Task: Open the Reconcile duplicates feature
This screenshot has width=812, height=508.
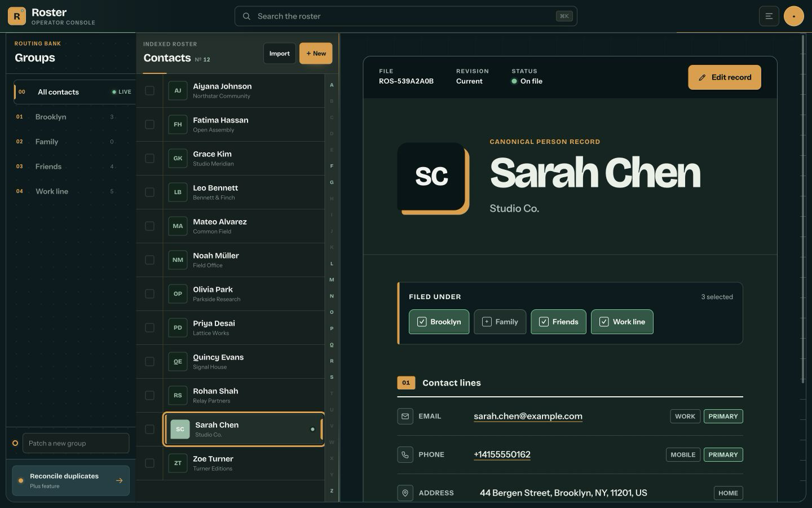Action: click(71, 481)
